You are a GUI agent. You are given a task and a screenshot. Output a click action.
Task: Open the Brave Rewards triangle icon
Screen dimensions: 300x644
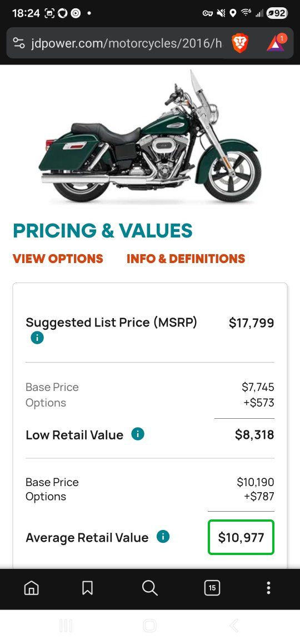[276, 43]
